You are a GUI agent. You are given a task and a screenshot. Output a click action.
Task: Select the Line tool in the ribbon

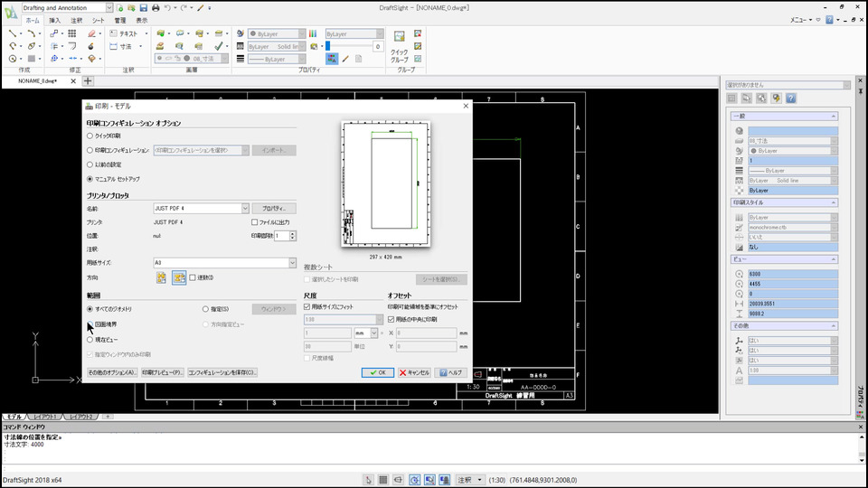tap(14, 33)
